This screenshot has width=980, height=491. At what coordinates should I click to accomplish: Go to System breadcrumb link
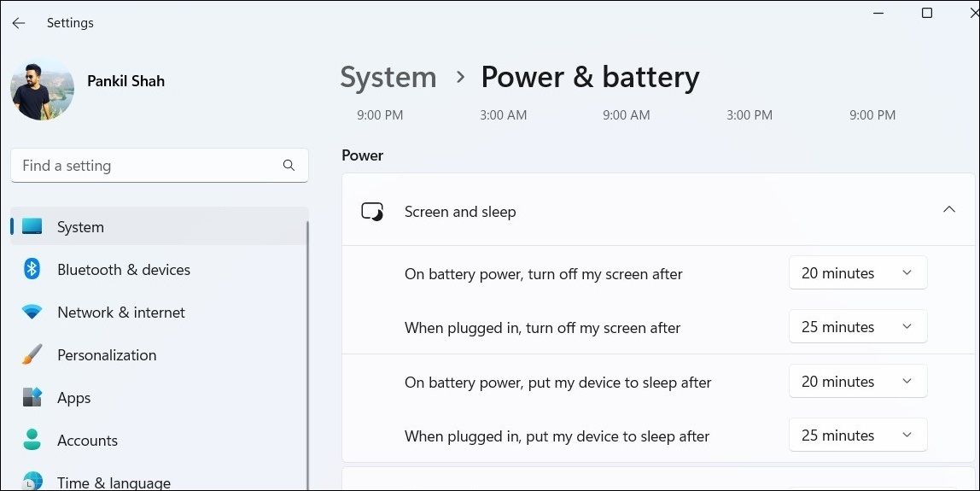(x=388, y=78)
